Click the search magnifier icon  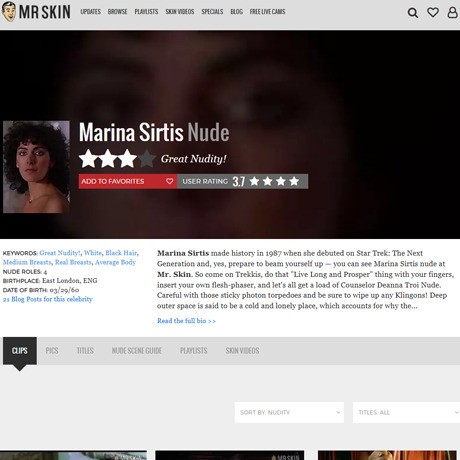413,13
